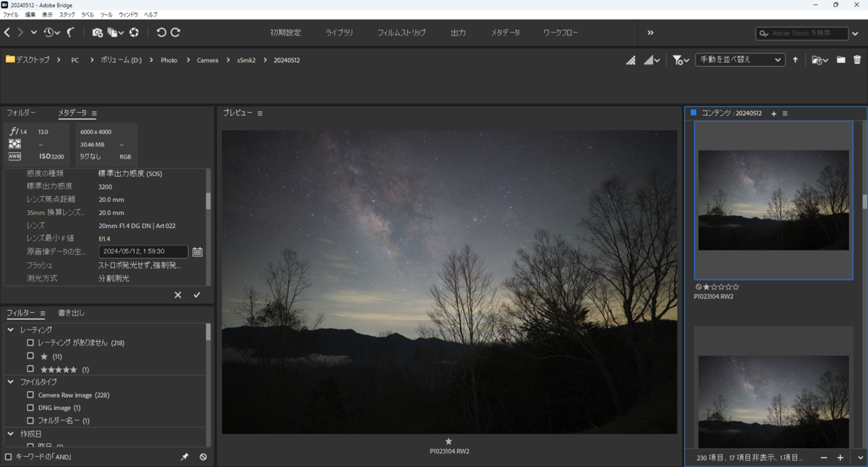The height and width of the screenshot is (467, 868).
Task: Toggle the キーワードの「AND」 checkbox
Action: [x=8, y=457]
